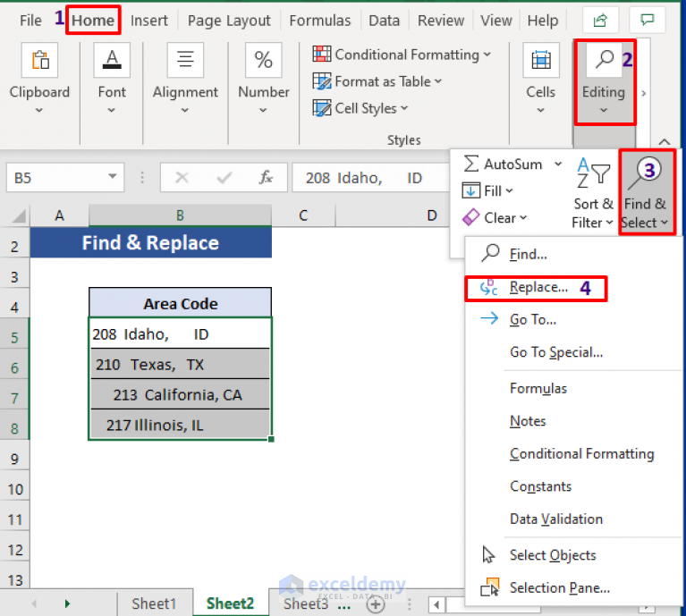This screenshot has width=686, height=616.
Task: Switch to the Insert tab
Action: [x=149, y=20]
